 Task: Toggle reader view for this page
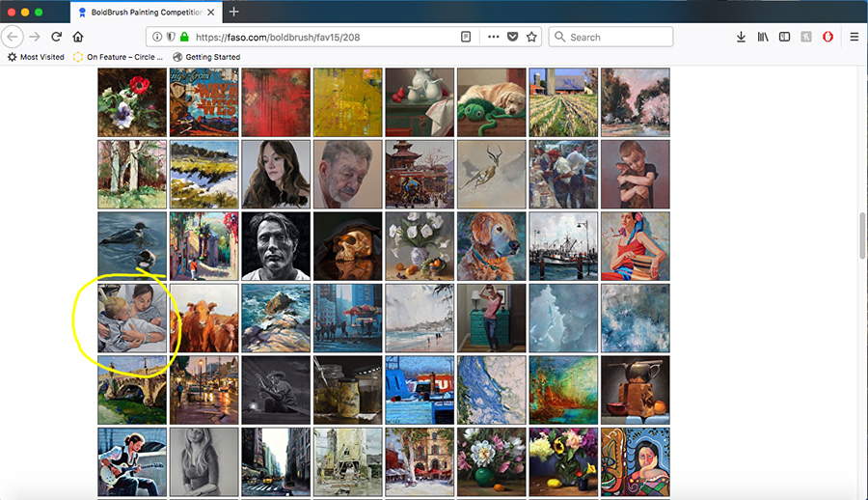pyautogui.click(x=466, y=37)
